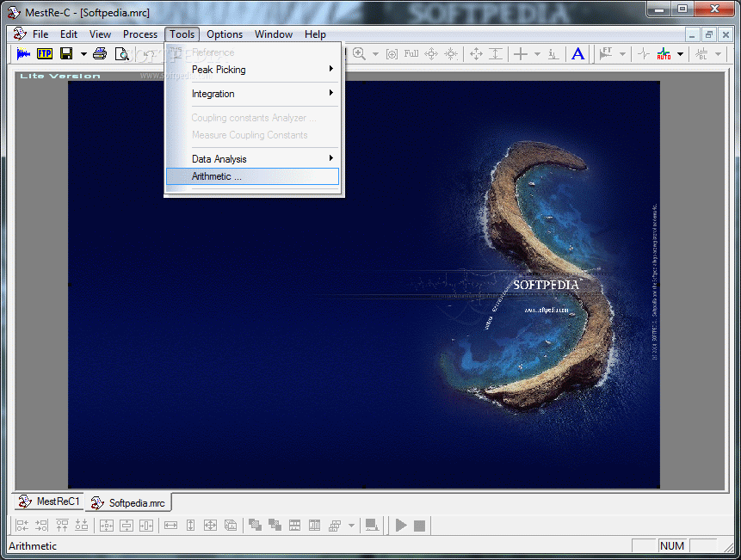The image size is (741, 560).
Task: Click center vertically in page icon
Action: 127,526
